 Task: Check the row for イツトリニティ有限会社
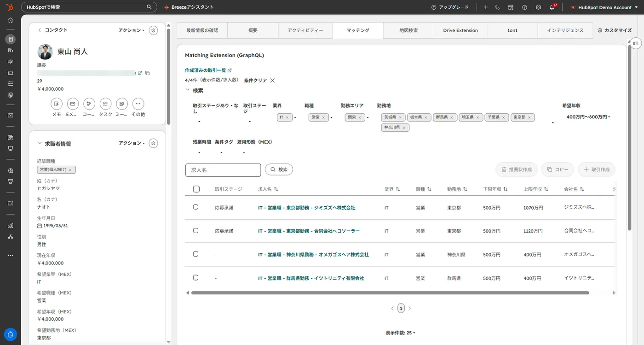(195, 278)
